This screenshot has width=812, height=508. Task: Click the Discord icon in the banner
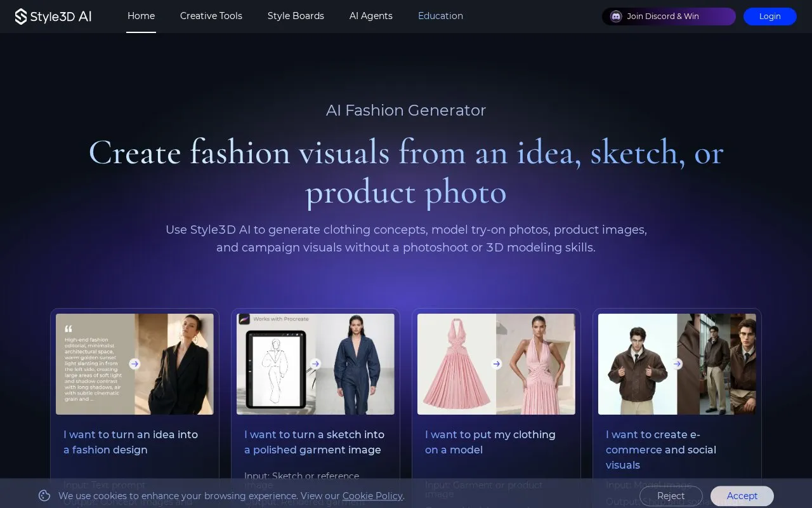(x=616, y=17)
